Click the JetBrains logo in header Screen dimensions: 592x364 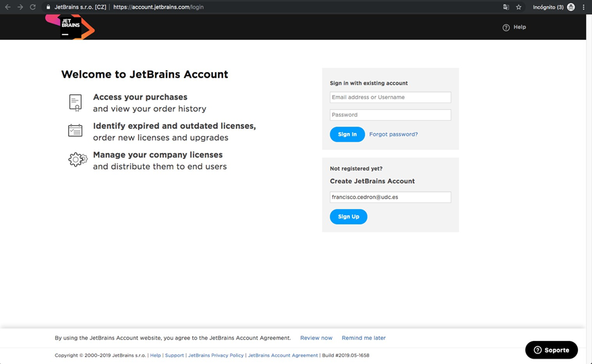click(x=70, y=27)
